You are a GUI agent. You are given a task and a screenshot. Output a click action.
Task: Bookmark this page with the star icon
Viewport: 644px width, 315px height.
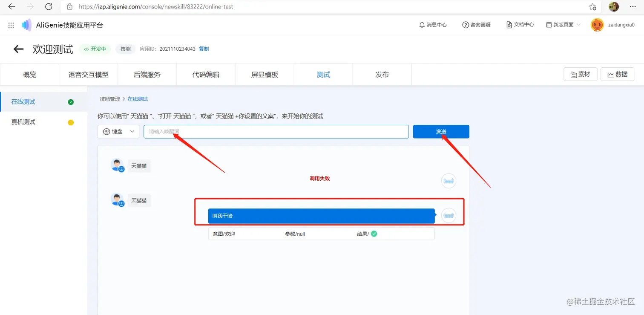click(x=592, y=7)
